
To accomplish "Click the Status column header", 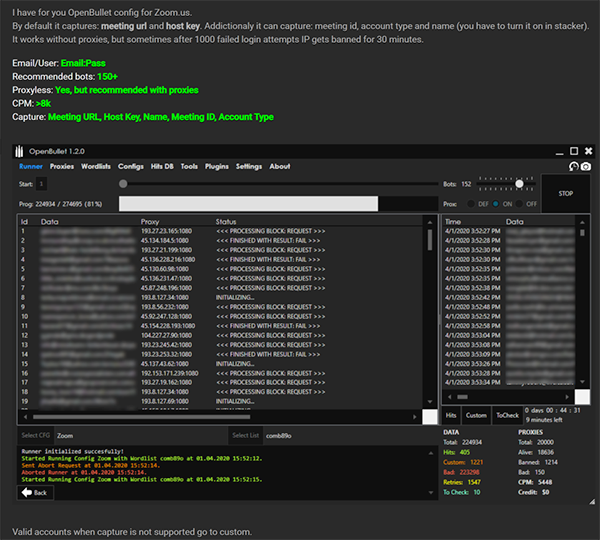I will [226, 222].
